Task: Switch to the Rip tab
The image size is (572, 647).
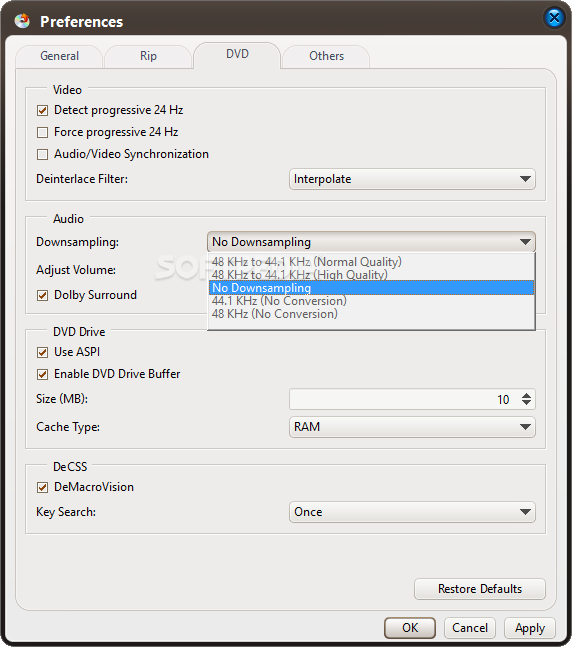Action: click(148, 56)
